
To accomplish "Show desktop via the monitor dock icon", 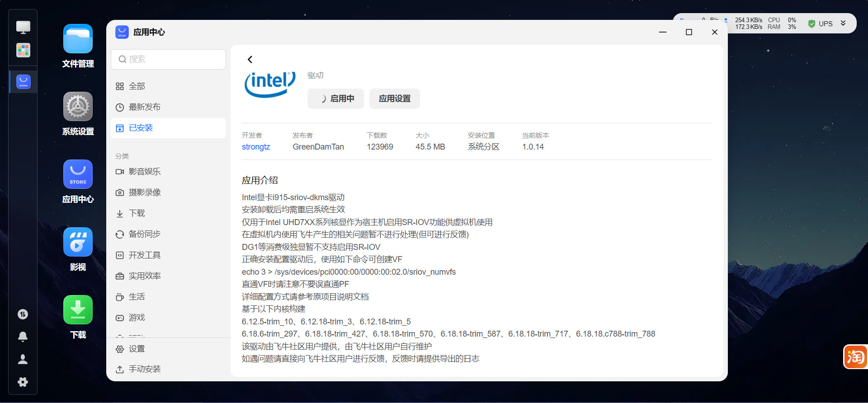I will tap(23, 27).
